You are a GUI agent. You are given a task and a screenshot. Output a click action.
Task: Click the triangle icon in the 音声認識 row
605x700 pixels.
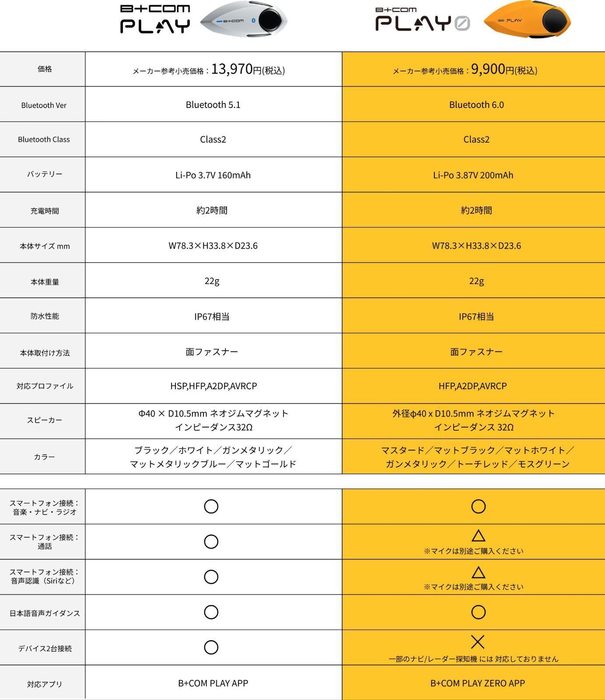click(x=478, y=572)
